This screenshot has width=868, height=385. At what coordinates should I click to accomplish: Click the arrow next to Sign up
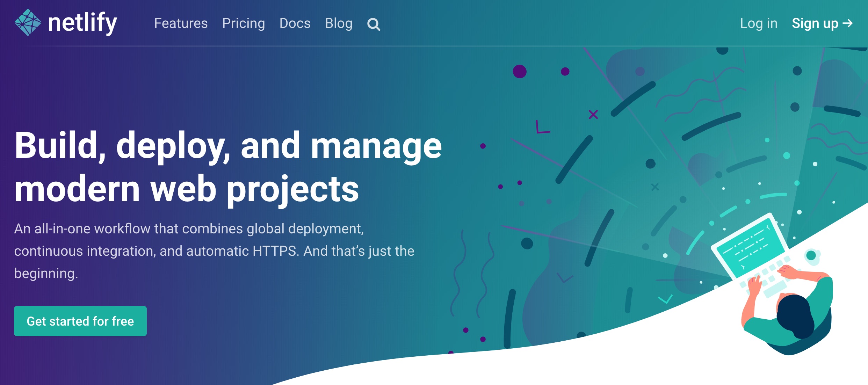pos(848,23)
